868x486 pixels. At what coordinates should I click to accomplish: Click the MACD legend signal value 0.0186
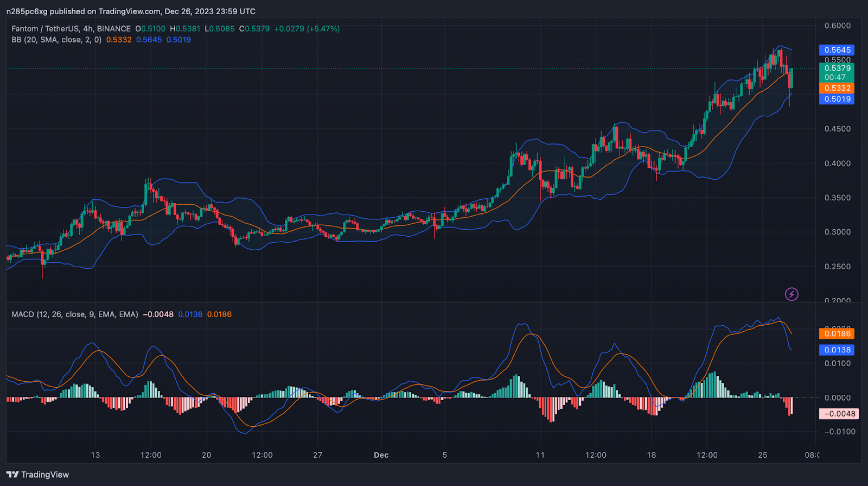tap(219, 314)
